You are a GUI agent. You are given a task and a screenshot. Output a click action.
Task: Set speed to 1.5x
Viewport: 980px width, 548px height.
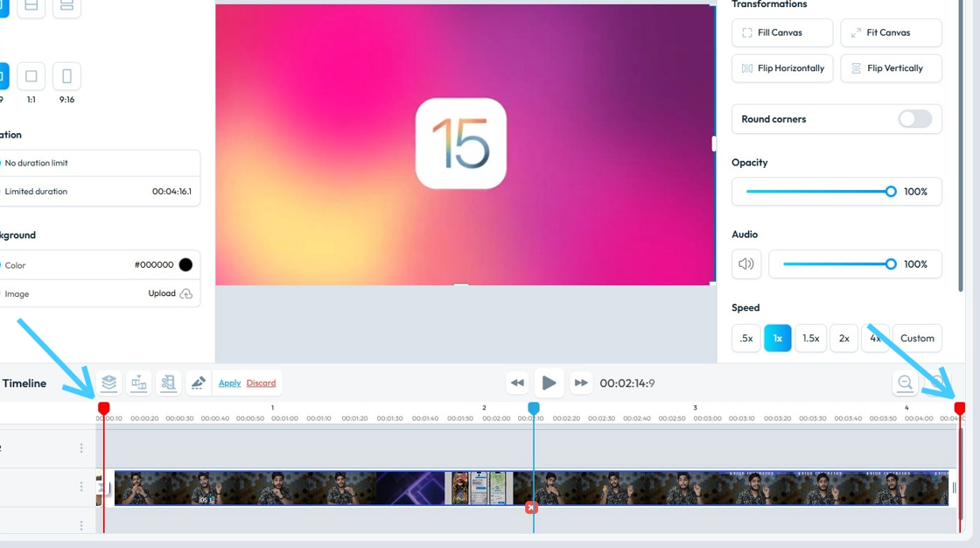(x=810, y=338)
